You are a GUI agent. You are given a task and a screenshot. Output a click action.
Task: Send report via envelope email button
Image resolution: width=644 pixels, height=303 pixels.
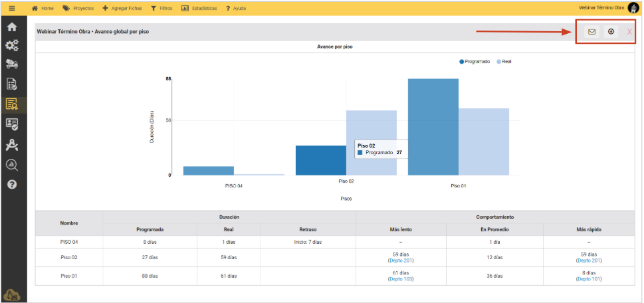[x=591, y=32]
